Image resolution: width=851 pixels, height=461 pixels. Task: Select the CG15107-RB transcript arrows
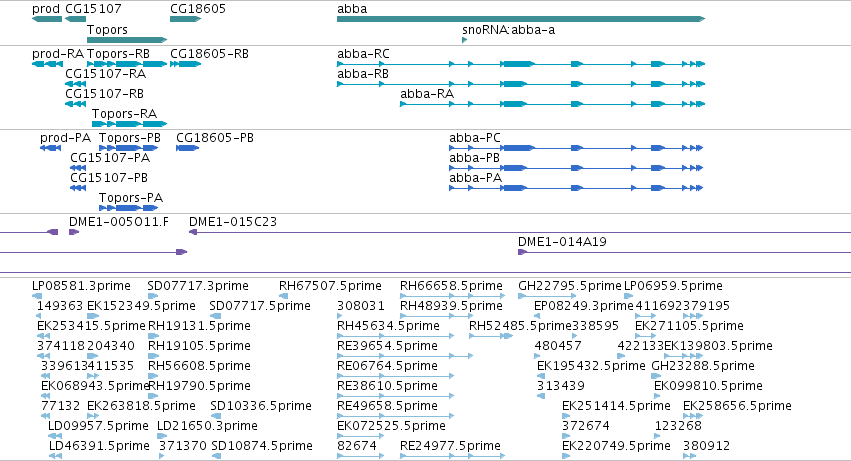(x=75, y=104)
